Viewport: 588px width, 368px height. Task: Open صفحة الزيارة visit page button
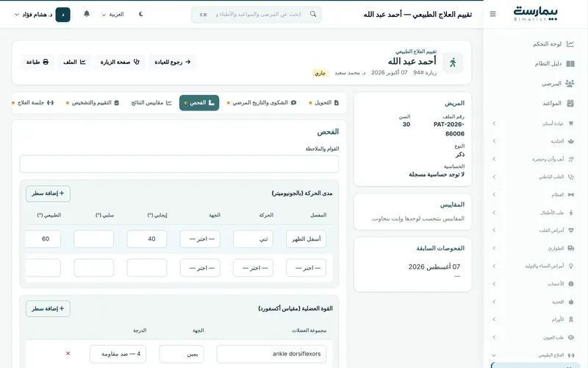click(x=120, y=62)
